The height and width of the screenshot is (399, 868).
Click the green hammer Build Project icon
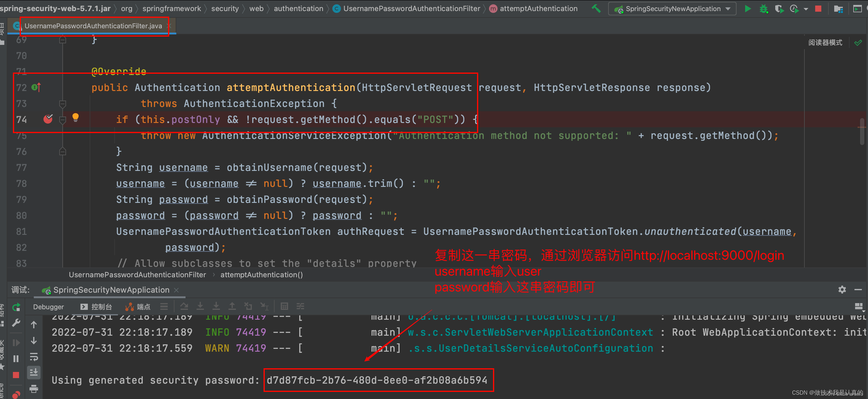[596, 8]
